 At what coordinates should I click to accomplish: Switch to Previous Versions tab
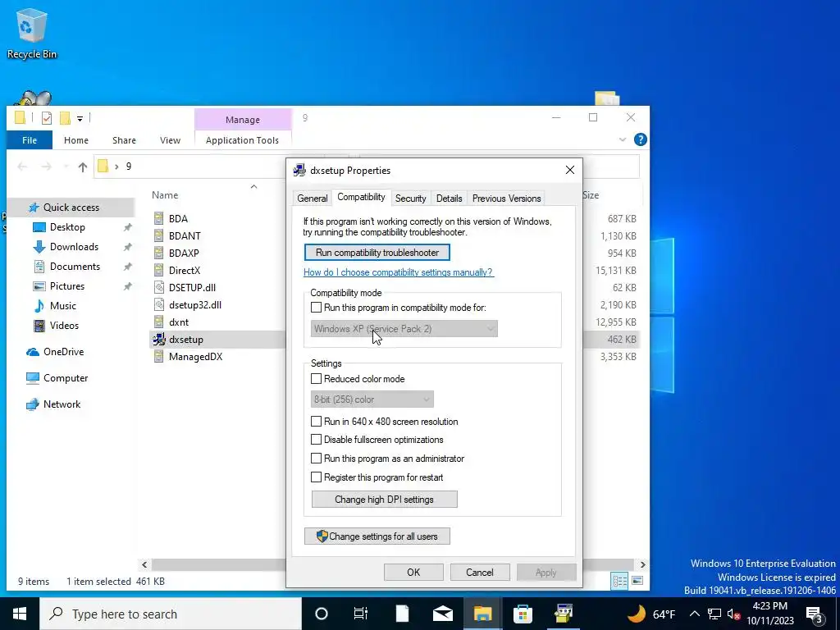[x=506, y=199]
